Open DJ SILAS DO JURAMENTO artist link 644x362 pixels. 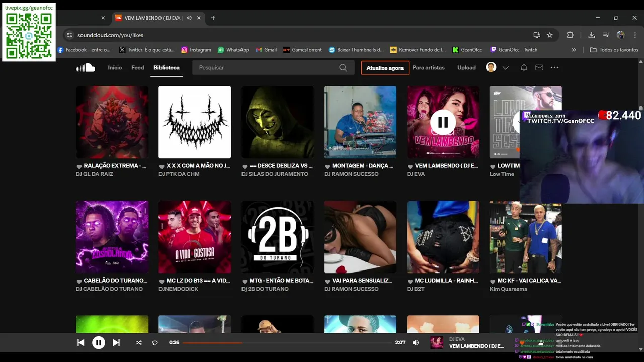[x=275, y=174]
